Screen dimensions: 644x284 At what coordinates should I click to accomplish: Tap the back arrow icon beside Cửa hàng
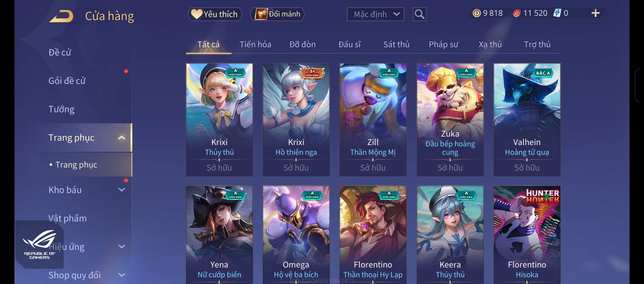coord(61,16)
